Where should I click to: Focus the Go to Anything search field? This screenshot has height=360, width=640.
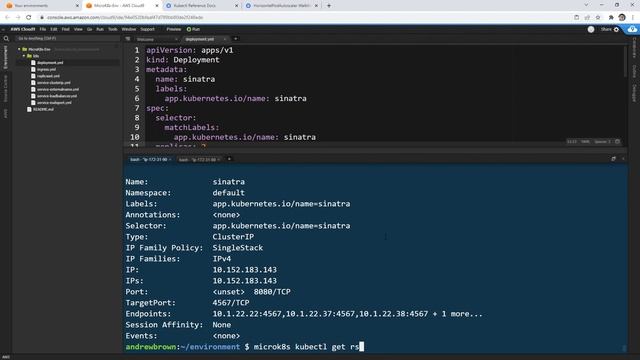(x=67, y=38)
